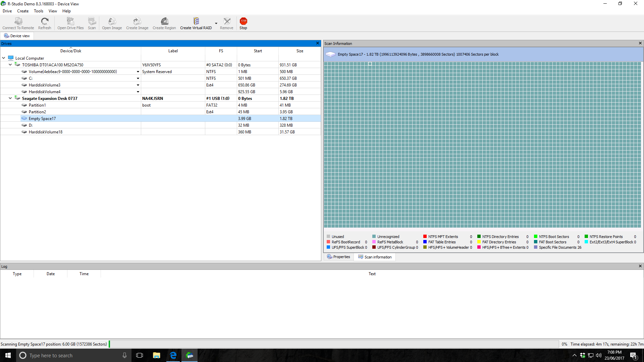Select HarddiskVolume4 in the drive tree

coord(45,92)
